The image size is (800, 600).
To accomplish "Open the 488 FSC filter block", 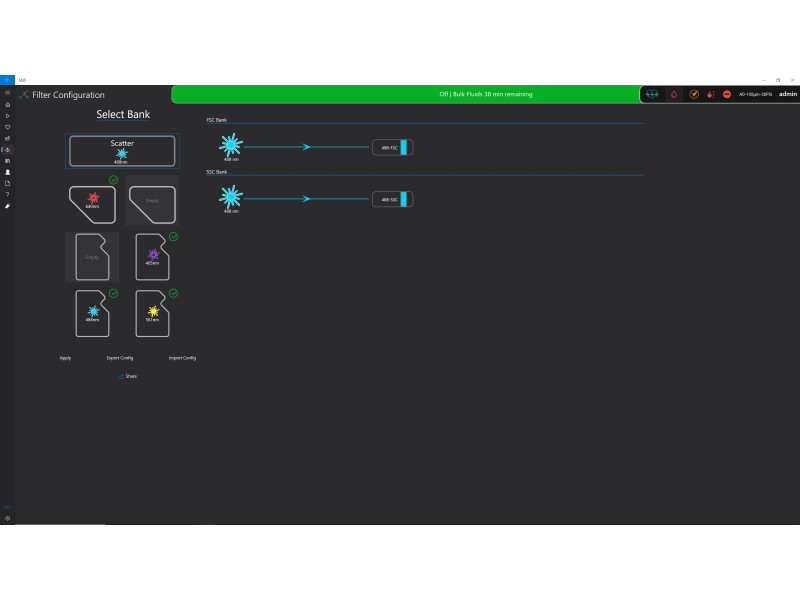I will click(x=392, y=147).
